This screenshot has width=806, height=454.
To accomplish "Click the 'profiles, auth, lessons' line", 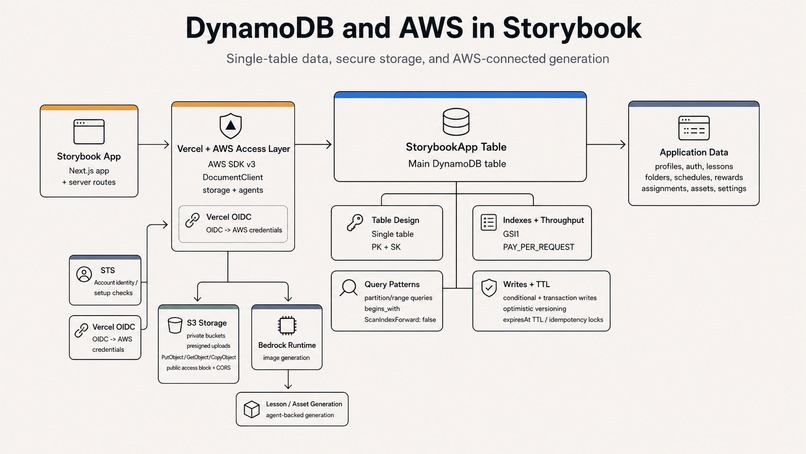I will (693, 167).
